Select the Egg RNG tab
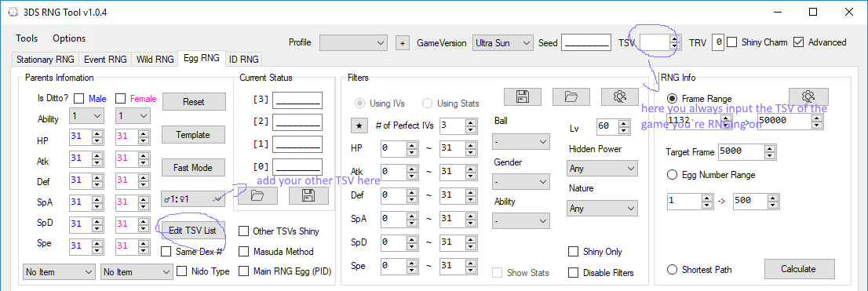Viewport: 868px width, 291px height. [202, 57]
